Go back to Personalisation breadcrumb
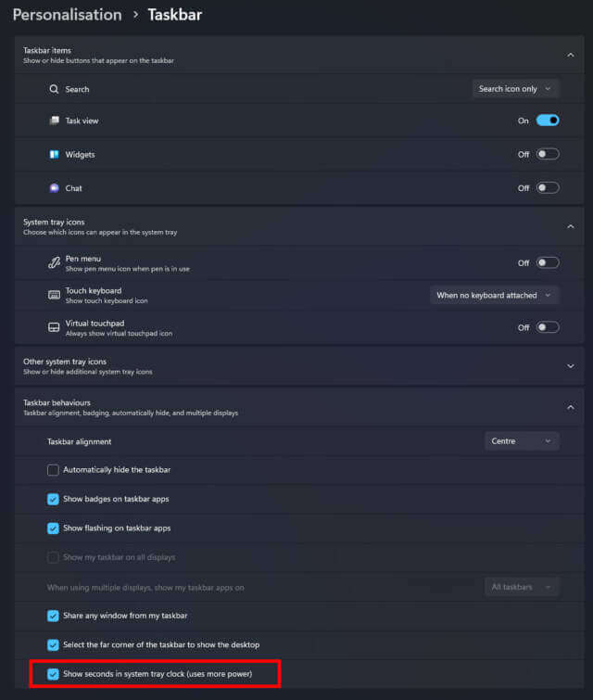This screenshot has width=593, height=700. tap(68, 15)
